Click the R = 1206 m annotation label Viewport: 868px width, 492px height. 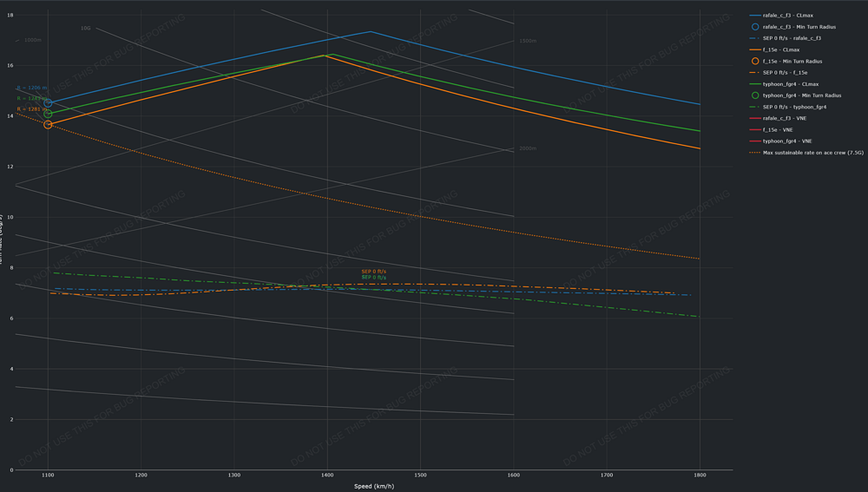click(x=31, y=89)
